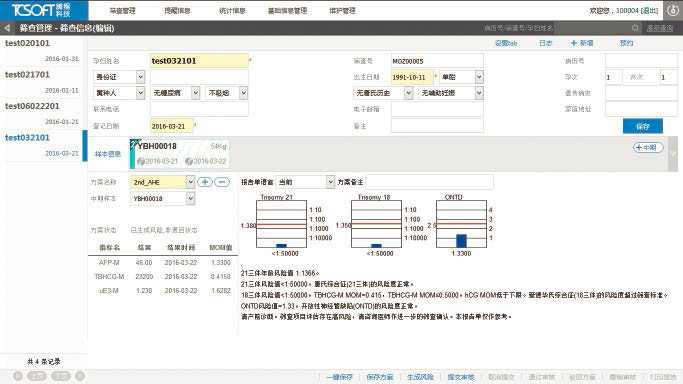Click the 保存方案 button
Screen dimensions: 683x384
[380, 377]
